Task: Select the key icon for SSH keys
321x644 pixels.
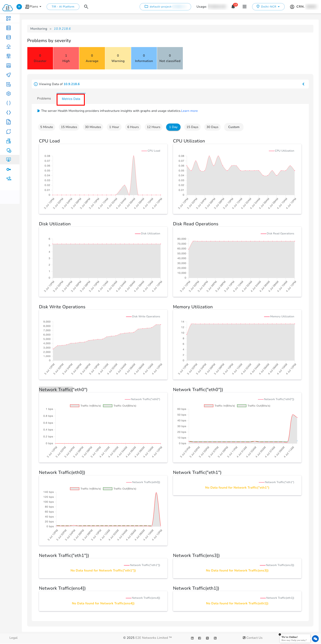Action: tap(9, 169)
